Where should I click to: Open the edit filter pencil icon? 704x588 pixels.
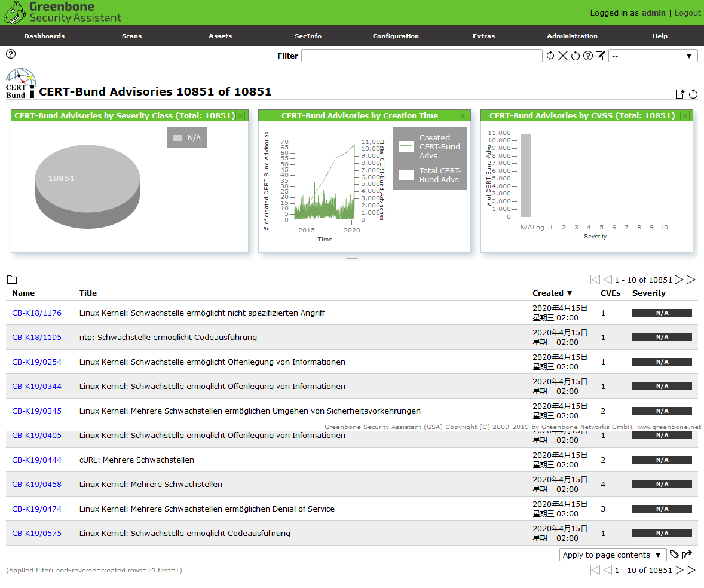click(600, 56)
